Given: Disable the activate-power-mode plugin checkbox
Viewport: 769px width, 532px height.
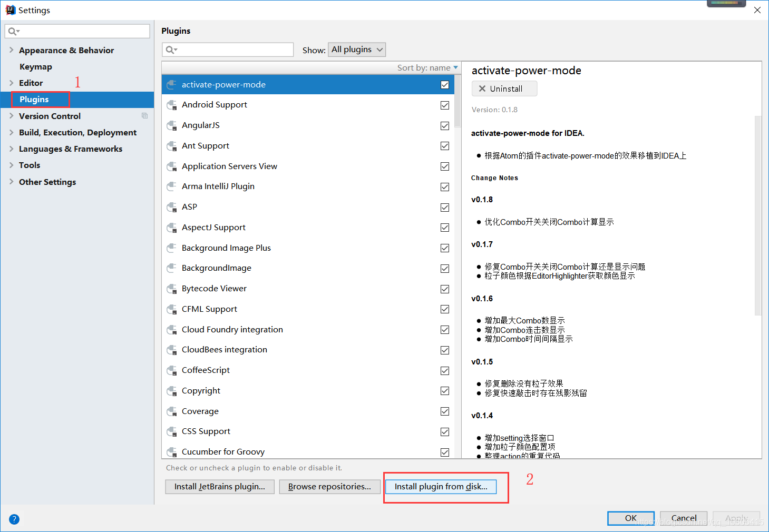Looking at the screenshot, I should [445, 85].
